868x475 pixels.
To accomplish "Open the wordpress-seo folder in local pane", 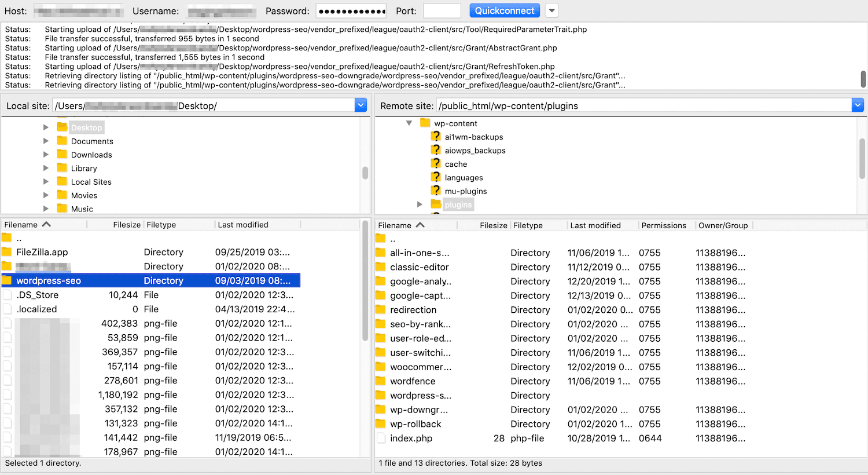I will click(x=48, y=280).
